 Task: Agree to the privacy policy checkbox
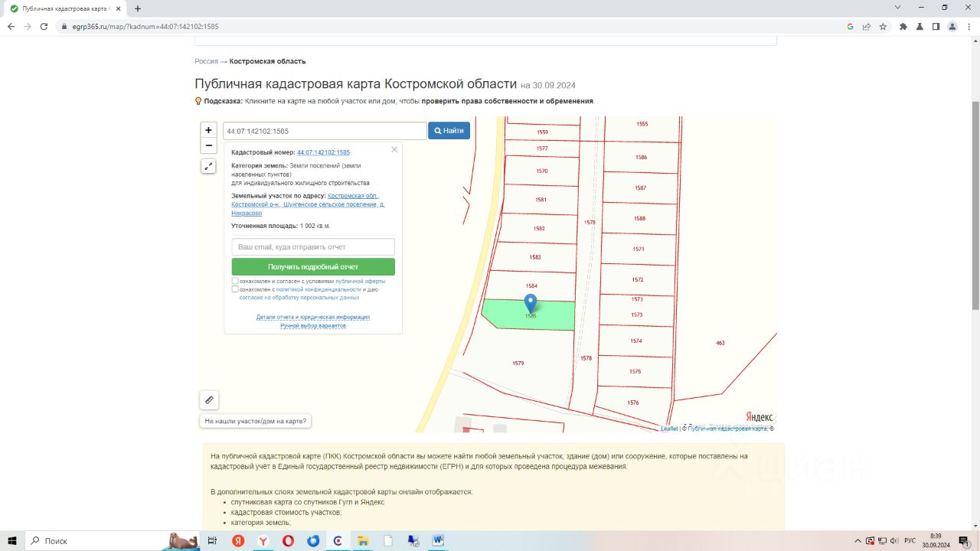point(235,289)
